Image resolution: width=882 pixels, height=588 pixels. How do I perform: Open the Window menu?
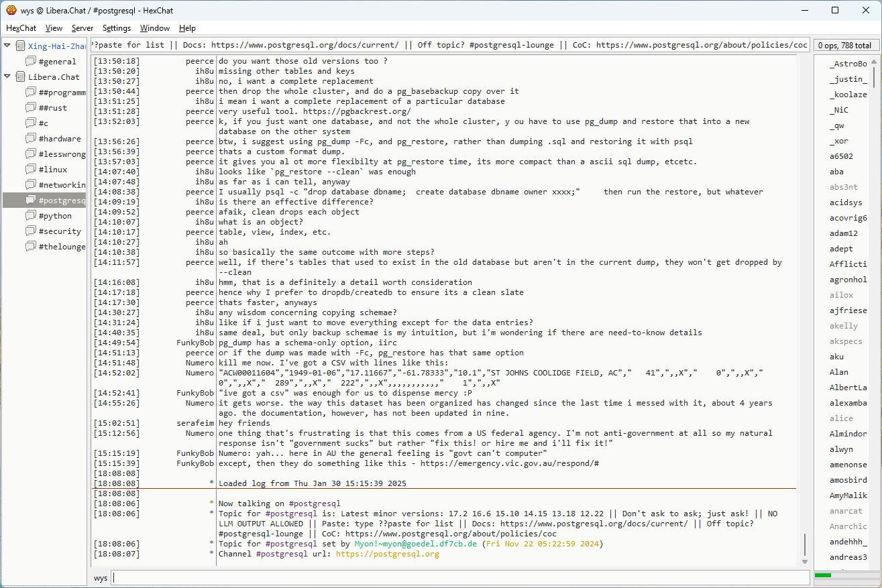click(x=155, y=28)
